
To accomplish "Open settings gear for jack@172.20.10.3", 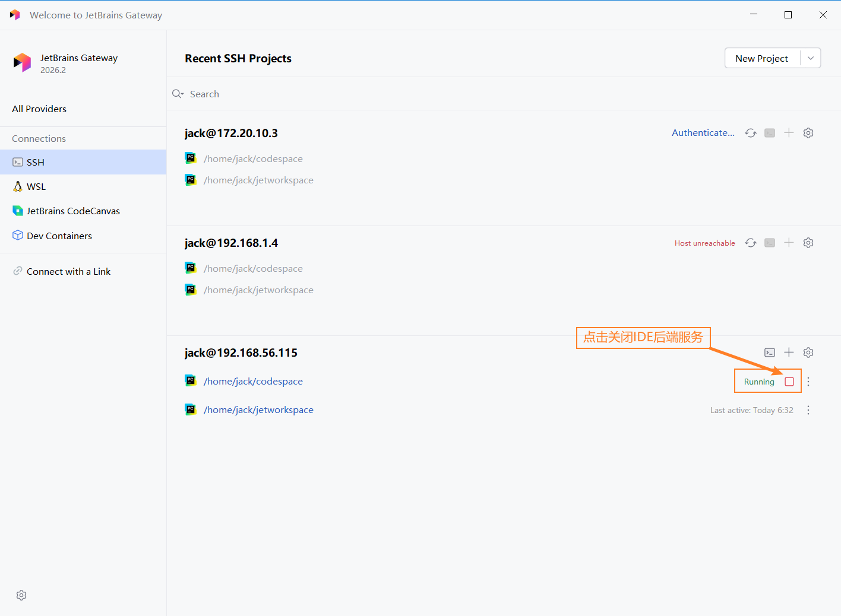I will [808, 133].
